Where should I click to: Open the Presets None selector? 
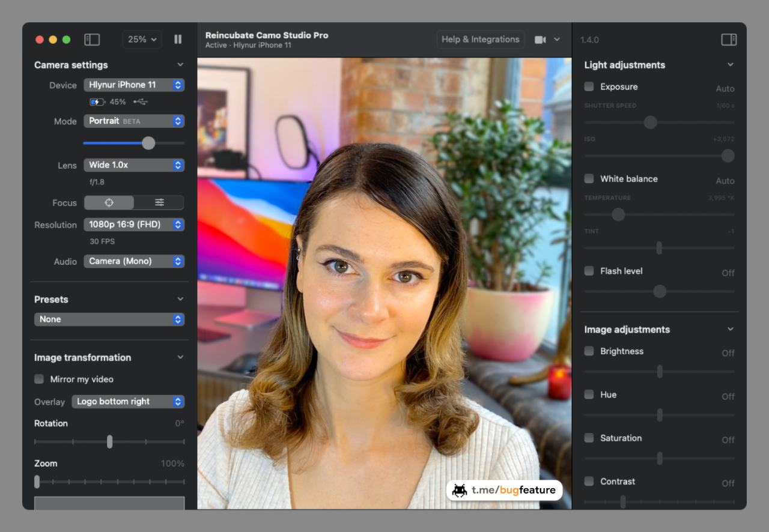pos(109,319)
